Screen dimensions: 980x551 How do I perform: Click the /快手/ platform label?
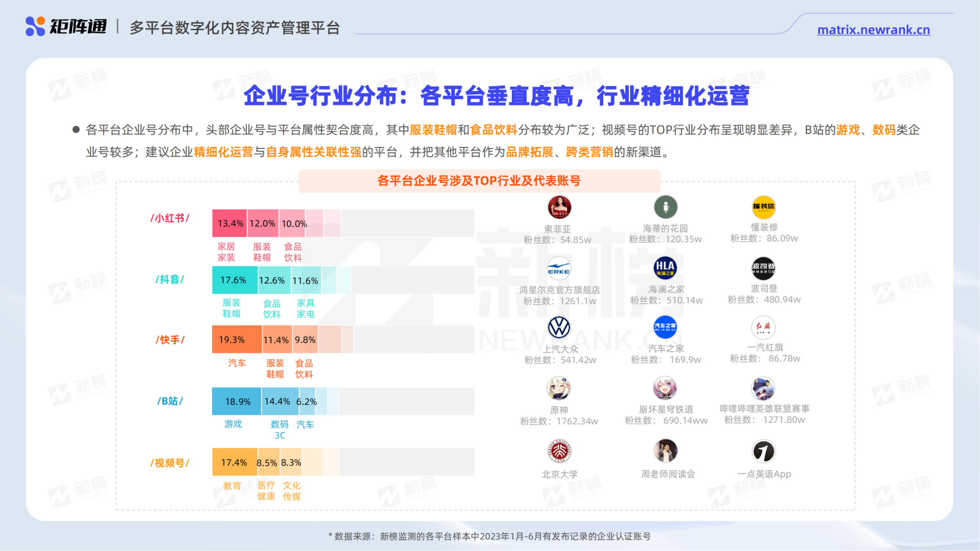(x=170, y=340)
